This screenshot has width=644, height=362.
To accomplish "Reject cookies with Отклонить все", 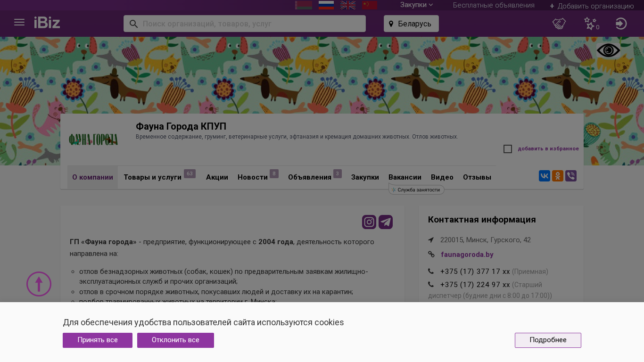I will [175, 340].
